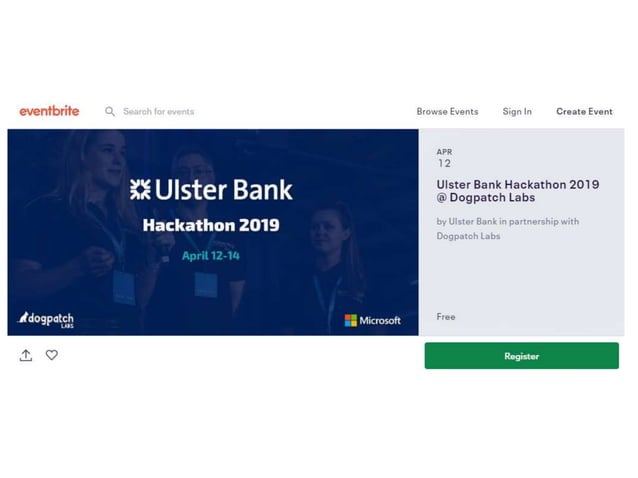Image resolution: width=638 pixels, height=478 pixels.
Task: Click the Ulster Bank logo symbol
Action: [140, 190]
